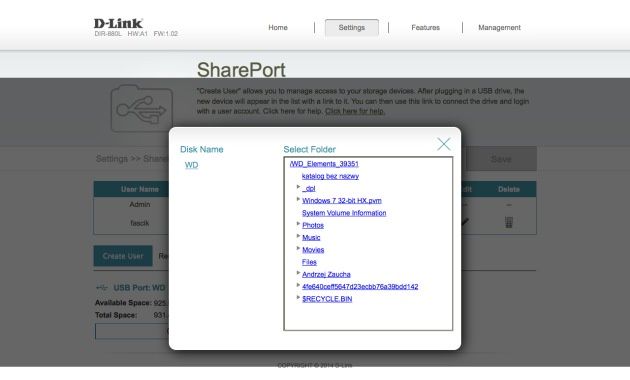Expand the Windows 7 32-bit HX.pvm arrow
Image resolution: width=630 pixels, height=380 pixels.
pos(298,199)
